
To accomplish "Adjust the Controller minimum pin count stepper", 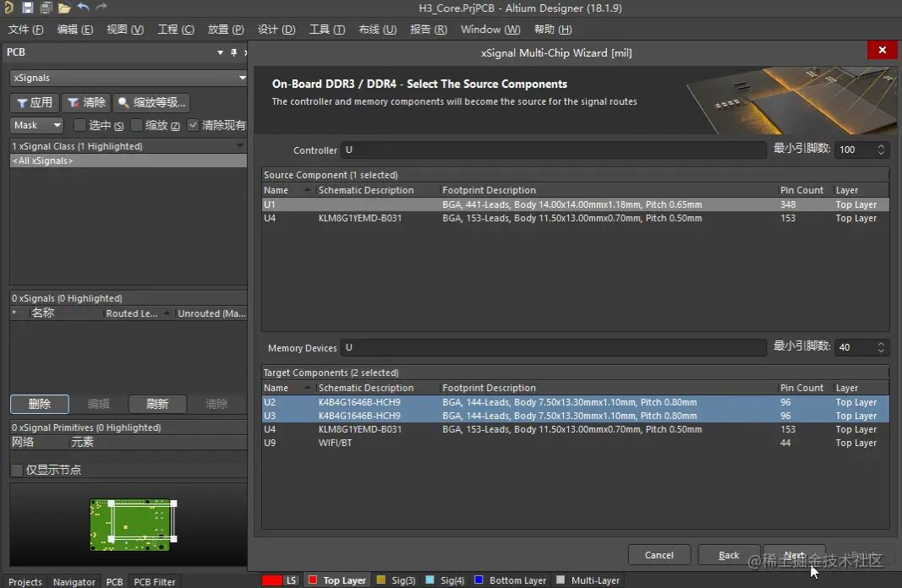I will [881, 150].
